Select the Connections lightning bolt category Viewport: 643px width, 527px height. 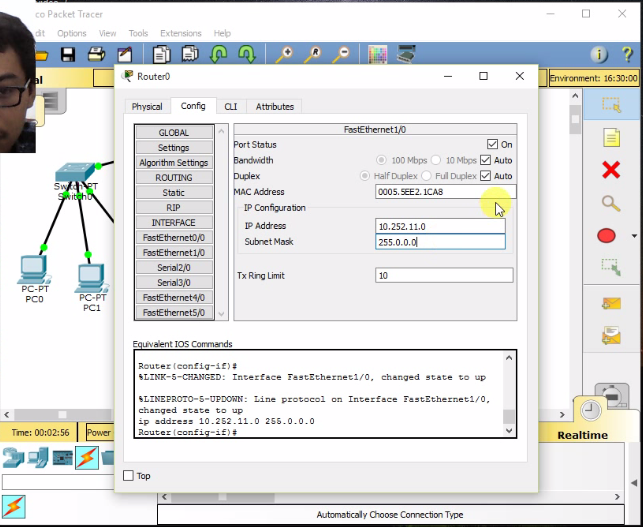[87, 458]
